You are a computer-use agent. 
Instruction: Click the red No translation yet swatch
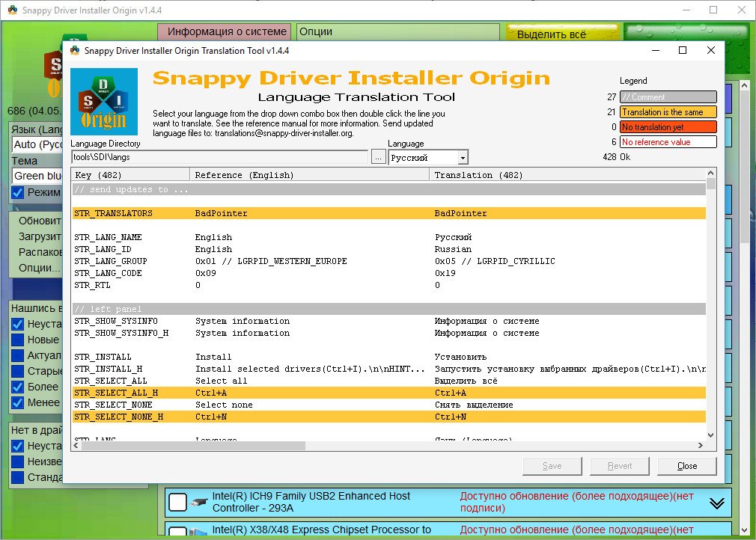[668, 127]
